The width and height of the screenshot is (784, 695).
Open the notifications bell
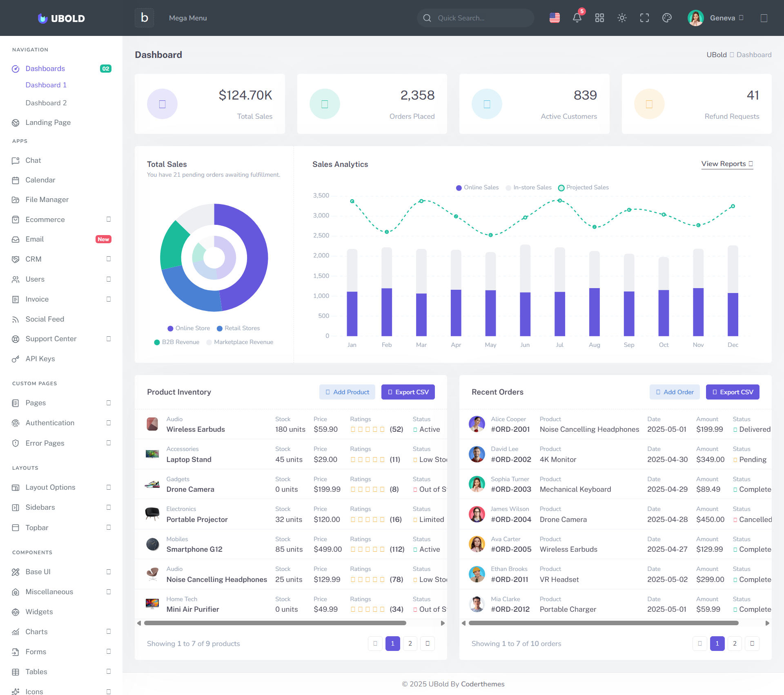(x=577, y=18)
